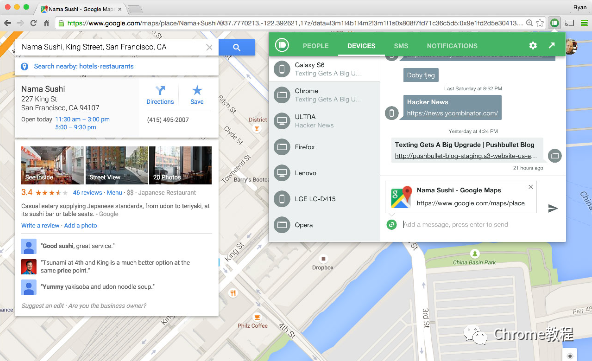This screenshot has height=361, width=592.
Task: Open the Street View thumbnail
Action: pyautogui.click(x=117, y=165)
